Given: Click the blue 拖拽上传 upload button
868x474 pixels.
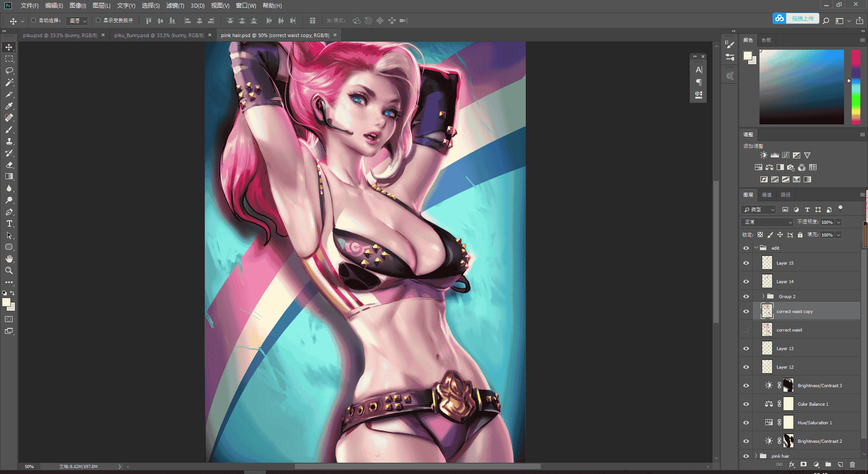Looking at the screenshot, I should click(x=802, y=19).
